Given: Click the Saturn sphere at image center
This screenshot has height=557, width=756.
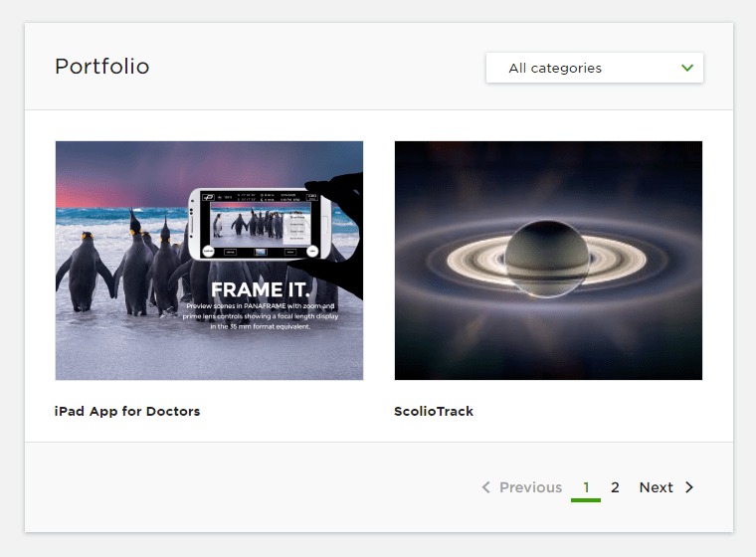Looking at the screenshot, I should point(547,259).
